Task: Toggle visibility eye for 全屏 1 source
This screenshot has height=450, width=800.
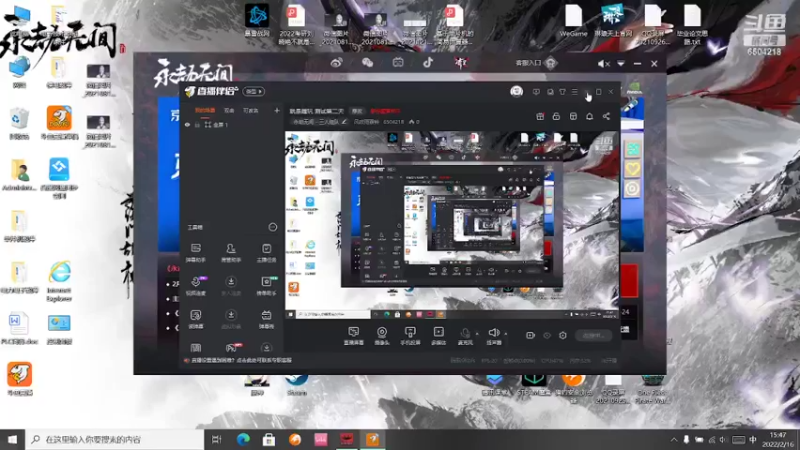Action: 187,124
